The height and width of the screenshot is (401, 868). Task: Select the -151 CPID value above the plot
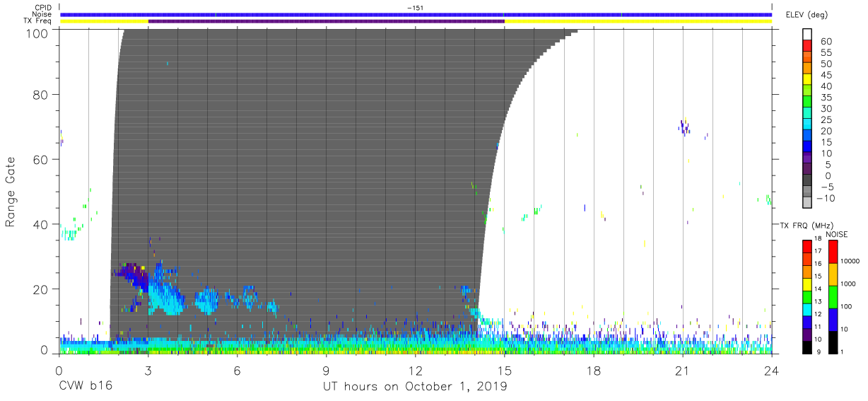point(416,8)
